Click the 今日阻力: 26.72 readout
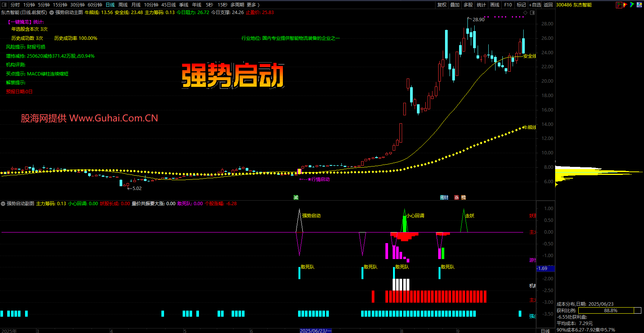 click(x=193, y=13)
